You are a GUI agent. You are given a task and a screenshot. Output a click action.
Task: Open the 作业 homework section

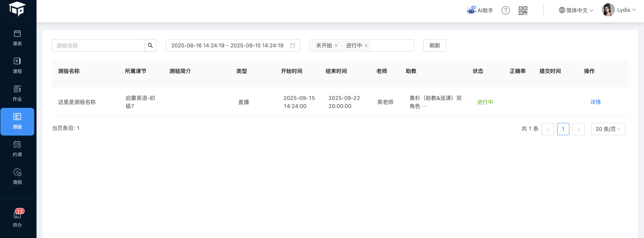[x=17, y=93]
